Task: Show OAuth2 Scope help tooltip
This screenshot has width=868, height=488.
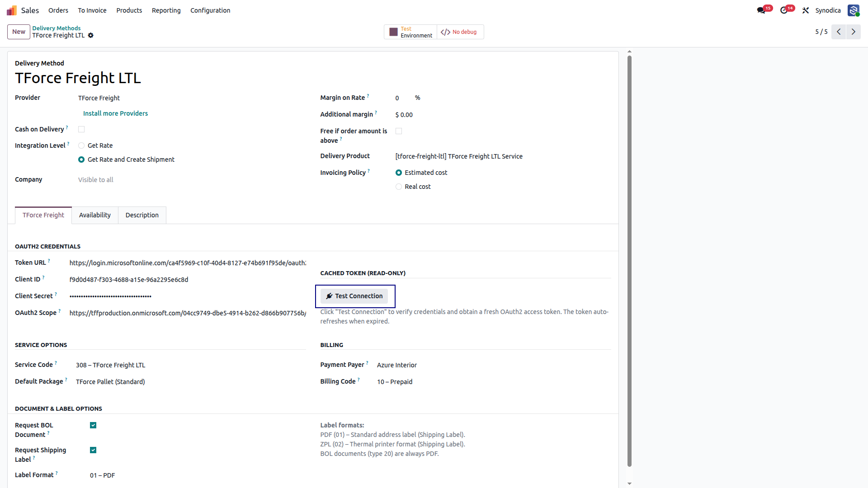Action: coord(60,310)
